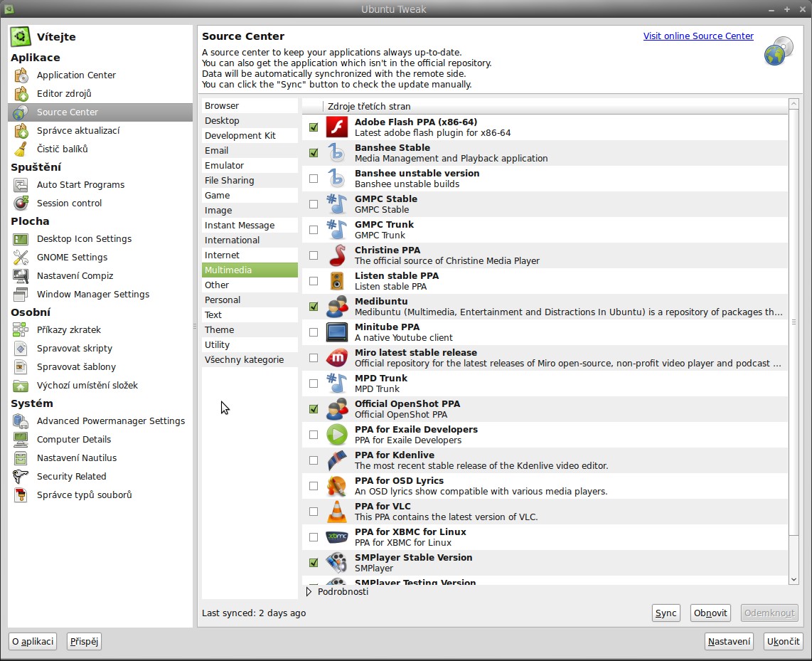Click the Computer Details icon
Screen dimensions: 812x661
(x=21, y=439)
